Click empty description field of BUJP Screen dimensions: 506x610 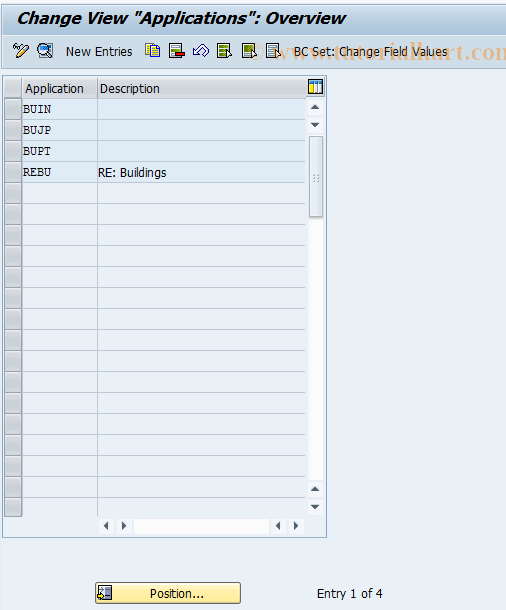pos(201,130)
